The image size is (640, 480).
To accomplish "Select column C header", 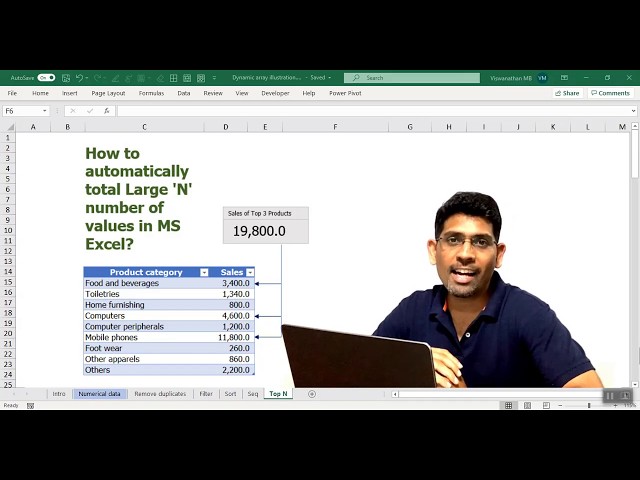I will tap(144, 127).
